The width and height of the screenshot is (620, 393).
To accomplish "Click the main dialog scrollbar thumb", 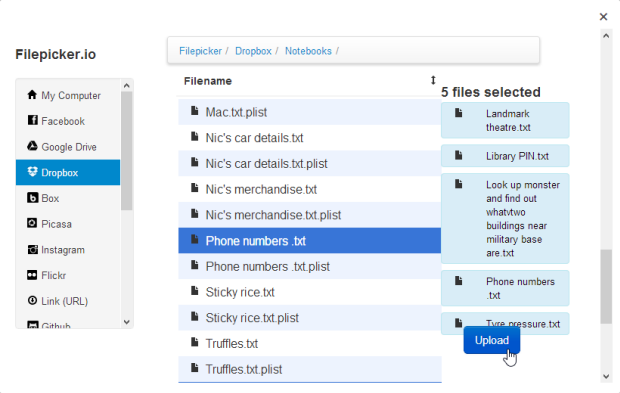I will tap(606, 287).
